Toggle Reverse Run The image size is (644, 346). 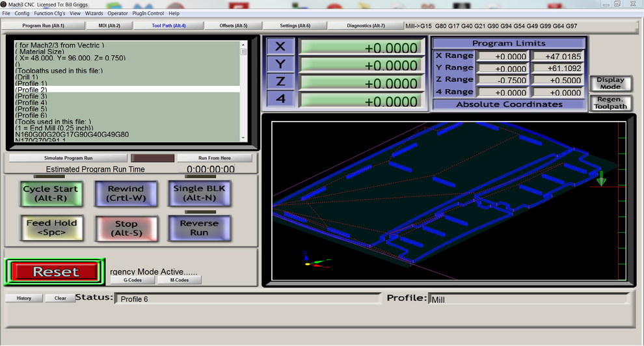(x=199, y=228)
